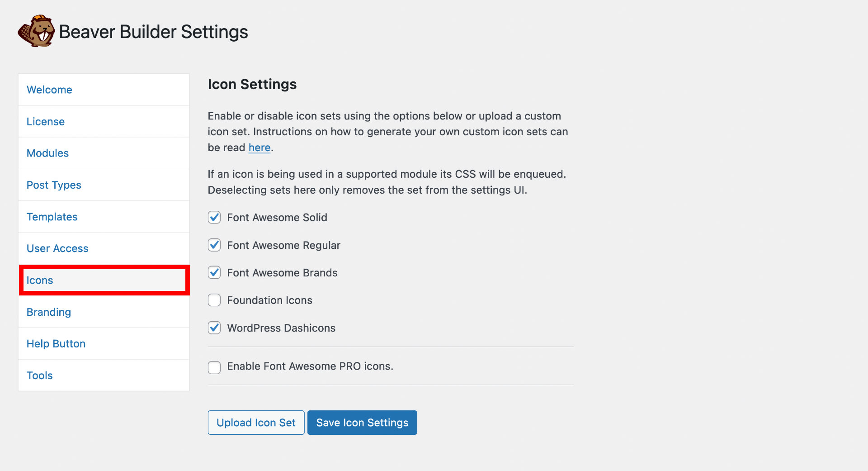Image resolution: width=868 pixels, height=471 pixels.
Task: Open the Modules section
Action: tap(47, 153)
